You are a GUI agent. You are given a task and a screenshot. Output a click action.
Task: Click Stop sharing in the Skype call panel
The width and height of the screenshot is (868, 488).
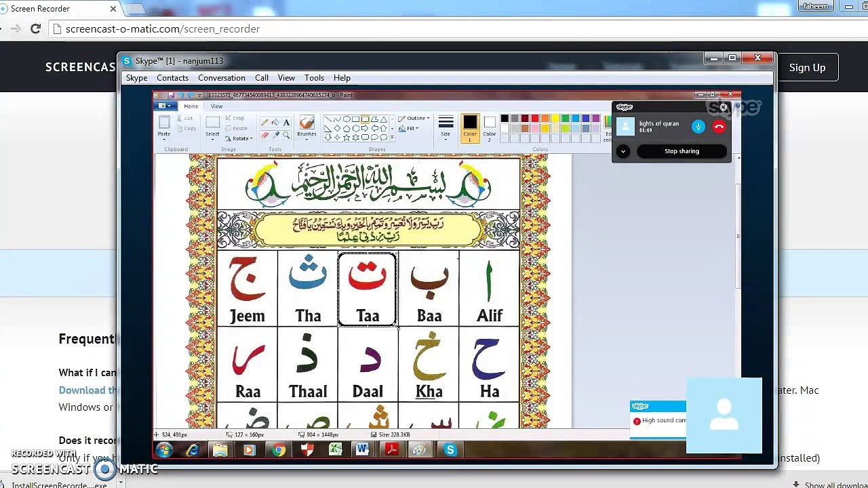tap(682, 151)
